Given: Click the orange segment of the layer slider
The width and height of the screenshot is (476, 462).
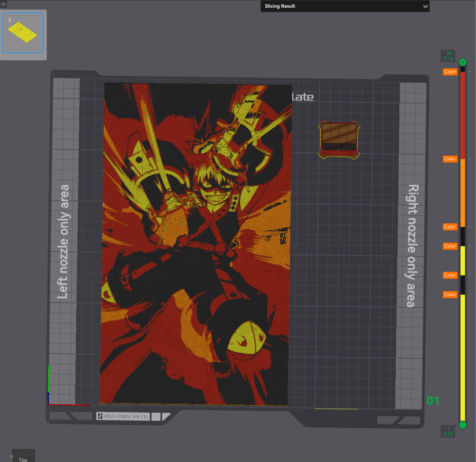Looking at the screenshot, I should [463, 193].
